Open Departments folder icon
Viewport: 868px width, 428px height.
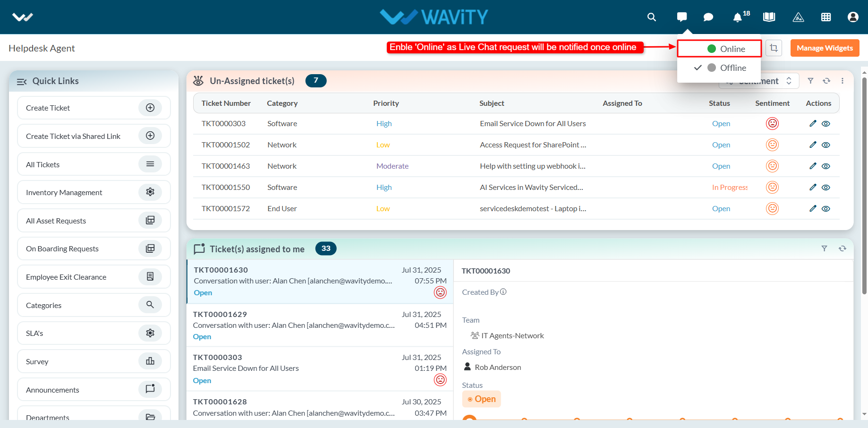(x=150, y=417)
